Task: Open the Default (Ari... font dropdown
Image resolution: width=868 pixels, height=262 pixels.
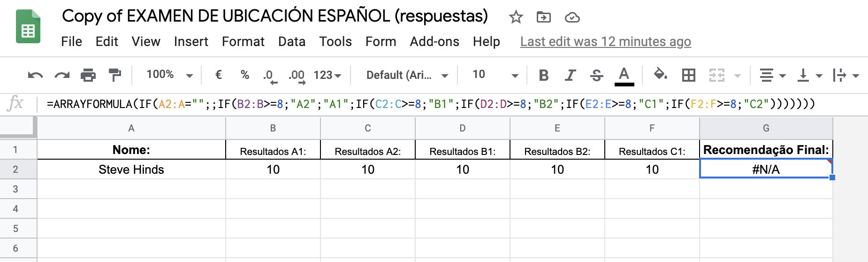Action: click(407, 75)
